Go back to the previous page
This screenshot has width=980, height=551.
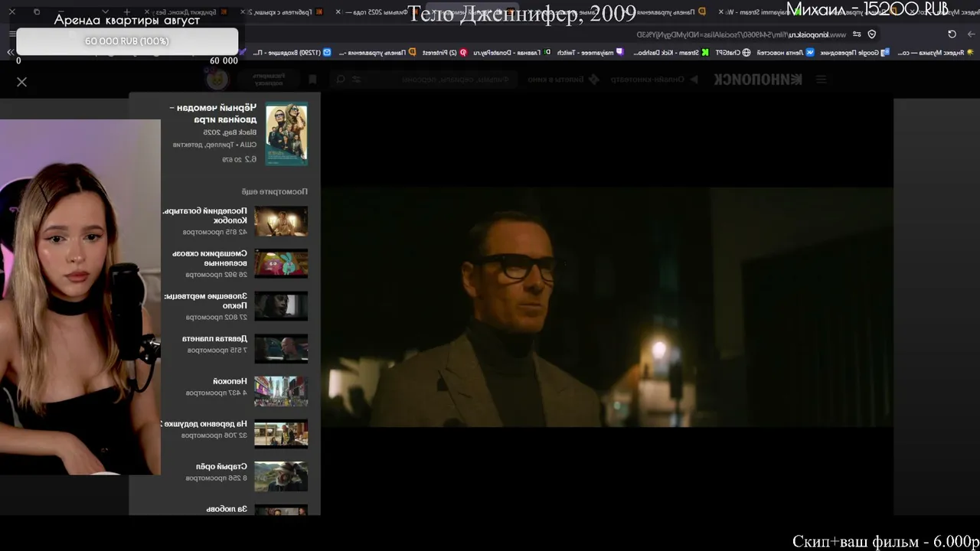point(970,34)
